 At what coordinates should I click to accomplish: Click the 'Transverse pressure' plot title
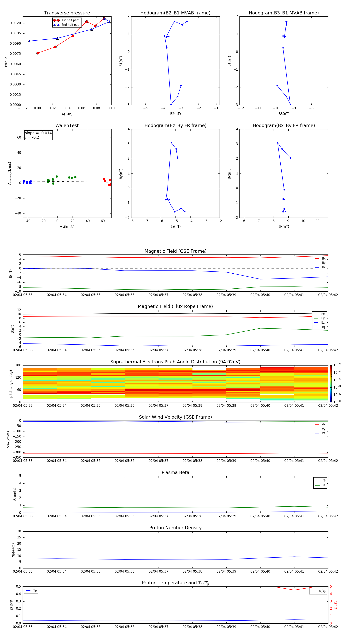pyautogui.click(x=67, y=13)
